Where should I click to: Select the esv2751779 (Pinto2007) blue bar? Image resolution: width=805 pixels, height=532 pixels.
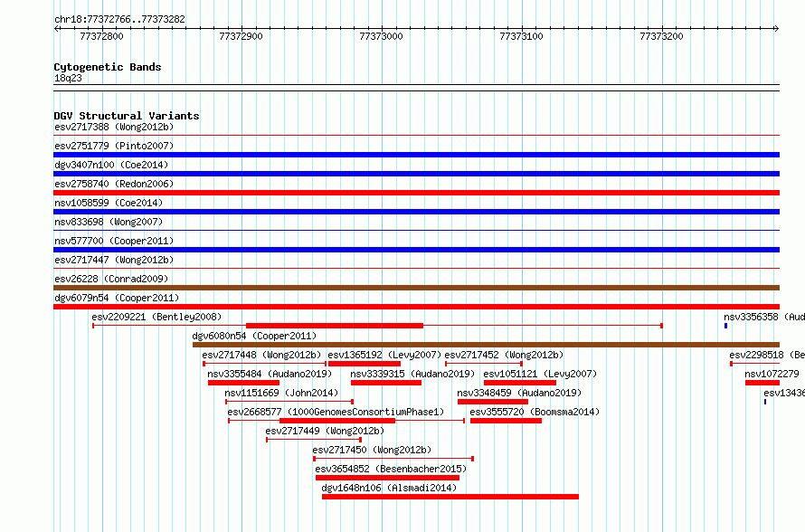coord(416,155)
